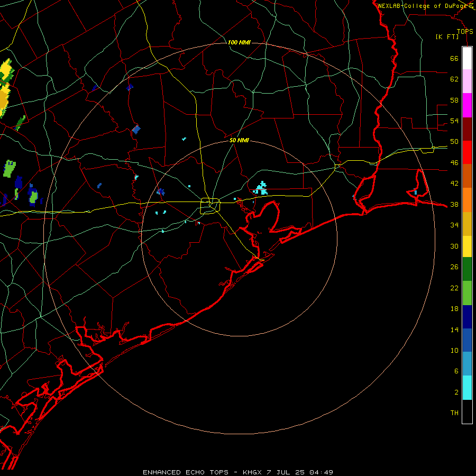Select the dark green legend swatch
Viewport: 476px width, 476px height.
(467, 269)
